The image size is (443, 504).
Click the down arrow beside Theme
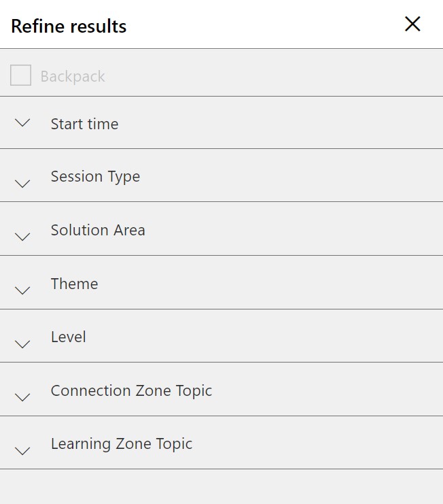(x=23, y=290)
